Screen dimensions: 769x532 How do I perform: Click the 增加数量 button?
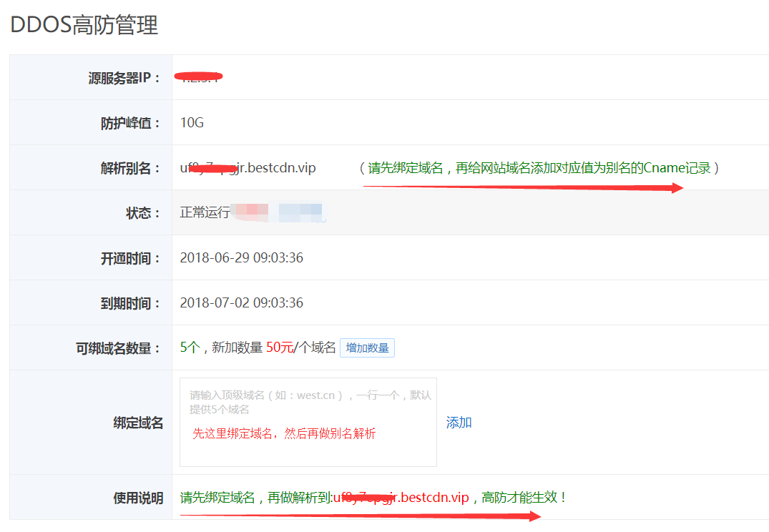pos(367,348)
